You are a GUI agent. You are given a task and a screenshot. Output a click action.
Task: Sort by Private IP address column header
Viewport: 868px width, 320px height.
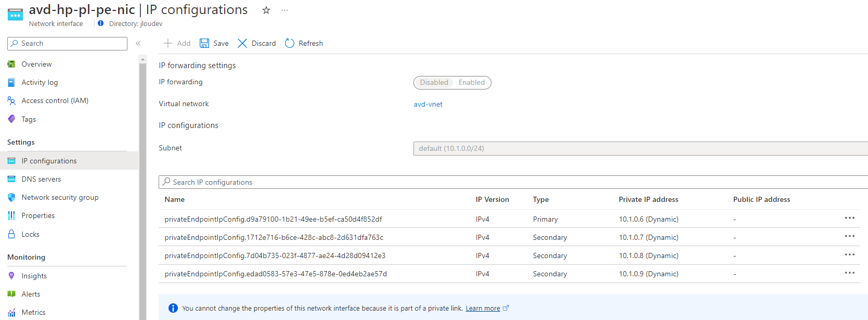pyautogui.click(x=649, y=199)
